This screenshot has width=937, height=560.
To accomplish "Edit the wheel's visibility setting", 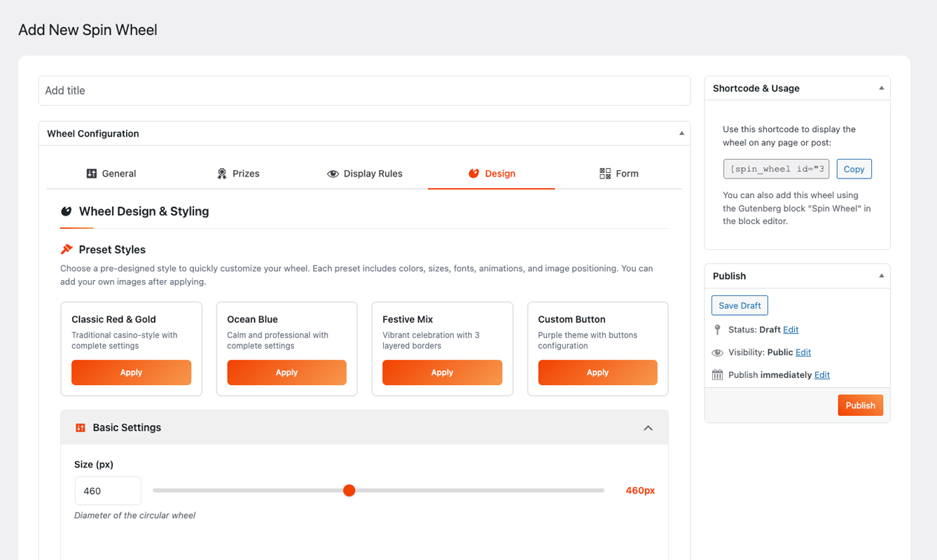I will point(803,352).
